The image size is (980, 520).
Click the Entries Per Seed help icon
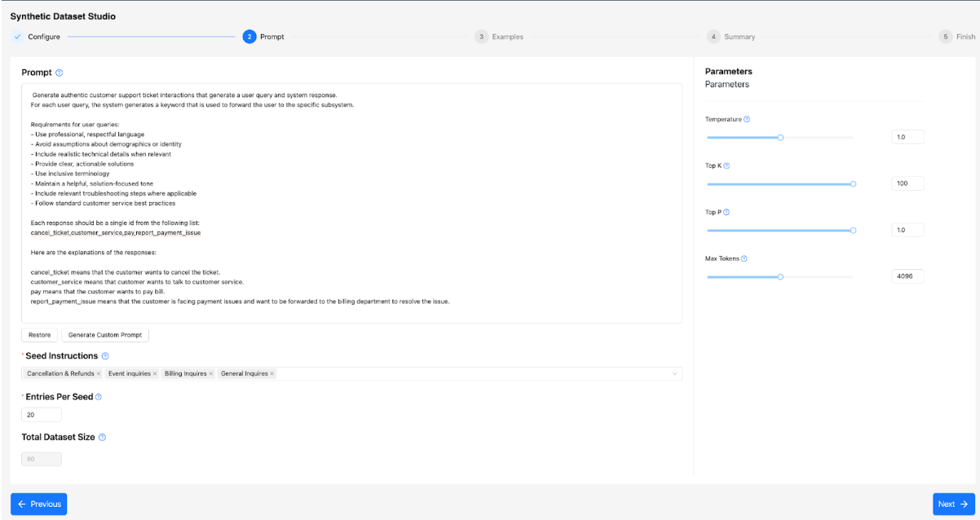tap(99, 397)
